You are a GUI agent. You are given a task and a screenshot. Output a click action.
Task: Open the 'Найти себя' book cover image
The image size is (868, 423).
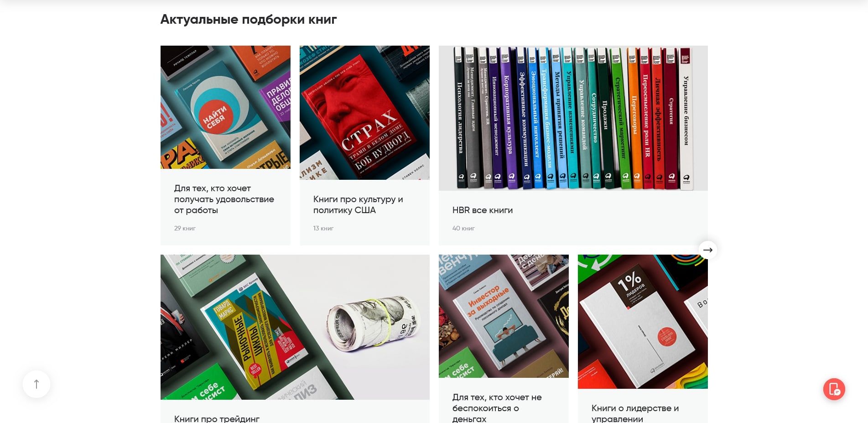(225, 107)
